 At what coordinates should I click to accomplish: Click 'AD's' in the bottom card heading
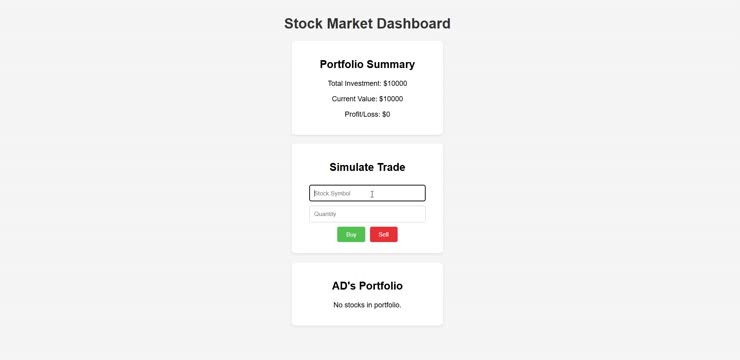click(x=344, y=286)
